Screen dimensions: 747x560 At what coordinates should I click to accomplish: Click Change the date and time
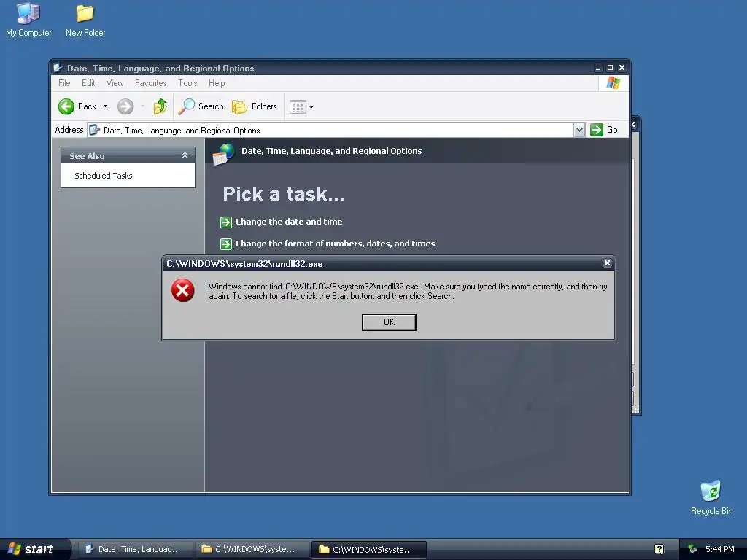click(289, 222)
